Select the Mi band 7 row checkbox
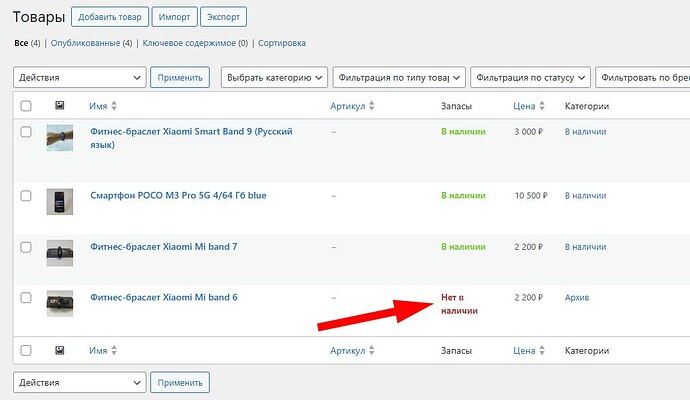The width and height of the screenshot is (690, 400). [x=26, y=247]
